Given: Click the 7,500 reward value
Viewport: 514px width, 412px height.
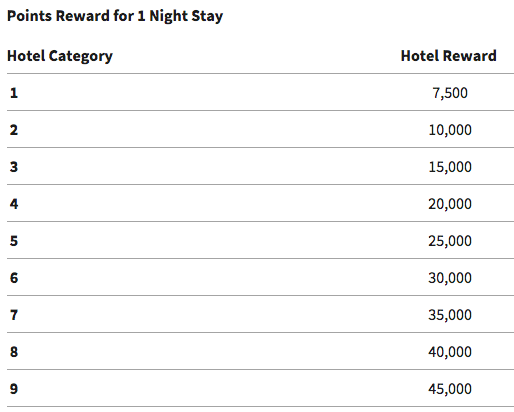Looking at the screenshot, I should point(450,93).
